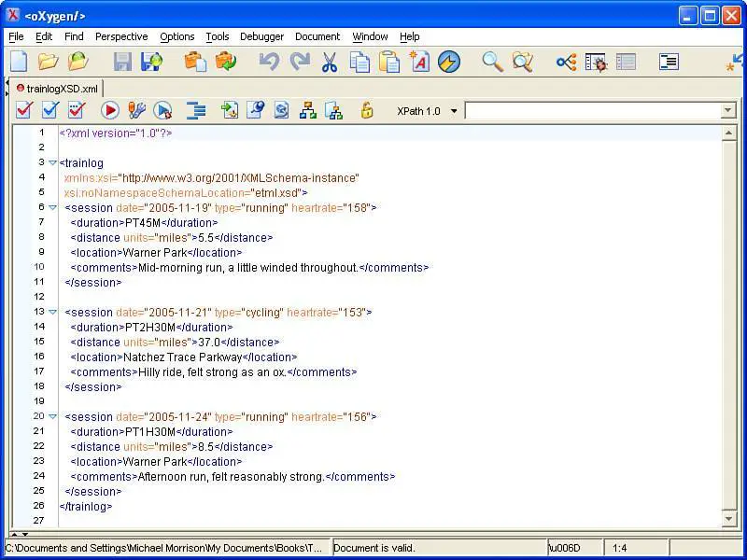
Task: Expand the XPath expression history dropdown arrow
Action: pos(727,111)
